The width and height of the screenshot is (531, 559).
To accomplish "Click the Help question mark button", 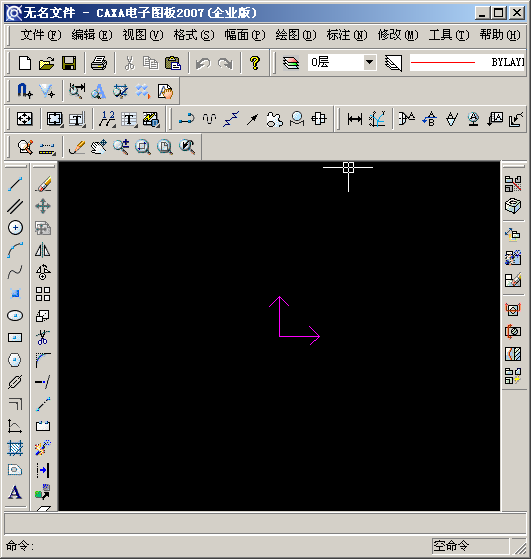I will [255, 63].
